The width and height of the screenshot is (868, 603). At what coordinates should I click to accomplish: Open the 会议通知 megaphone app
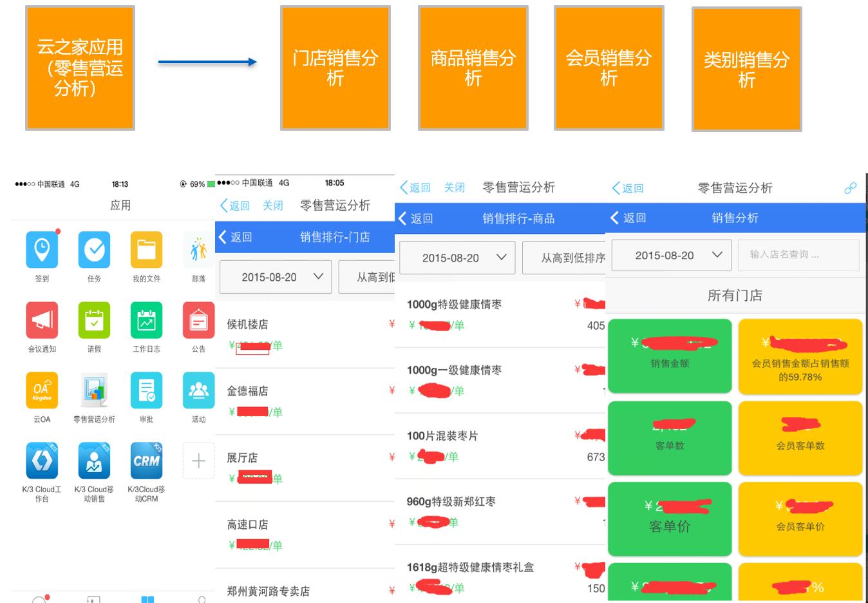coord(42,320)
